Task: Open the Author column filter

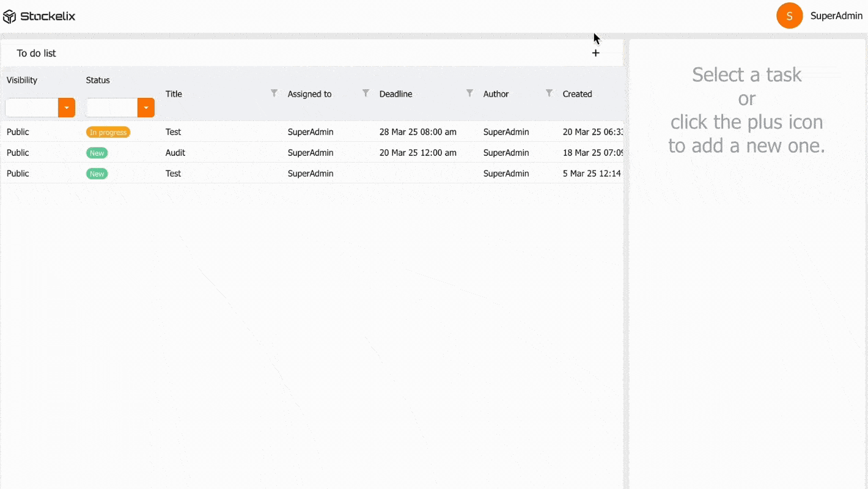Action: (x=549, y=94)
